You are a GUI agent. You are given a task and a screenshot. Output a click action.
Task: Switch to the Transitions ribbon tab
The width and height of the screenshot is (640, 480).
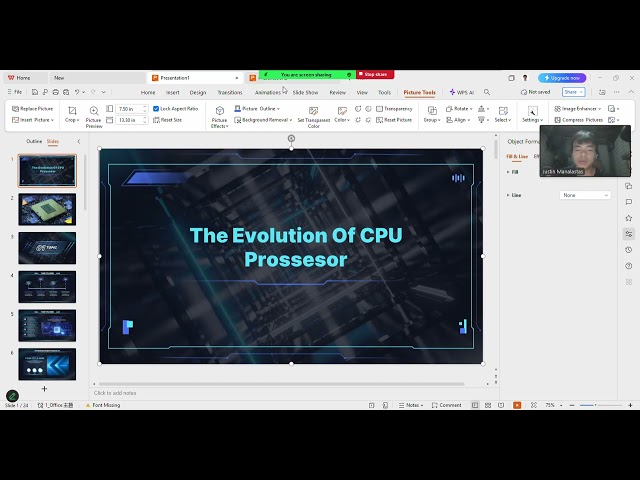coord(230,92)
